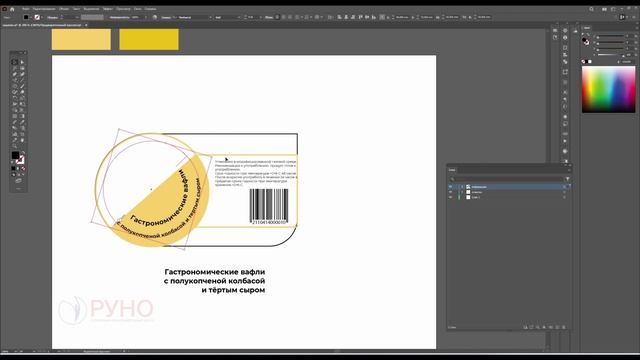Click vertical align center in the control bar
This screenshot has height=360, width=640.
[x=367, y=17]
